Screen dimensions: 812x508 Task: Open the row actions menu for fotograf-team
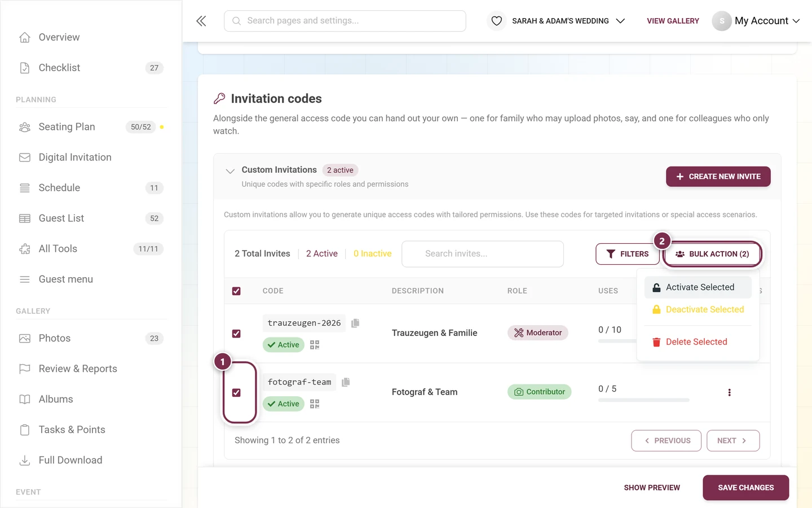click(729, 392)
